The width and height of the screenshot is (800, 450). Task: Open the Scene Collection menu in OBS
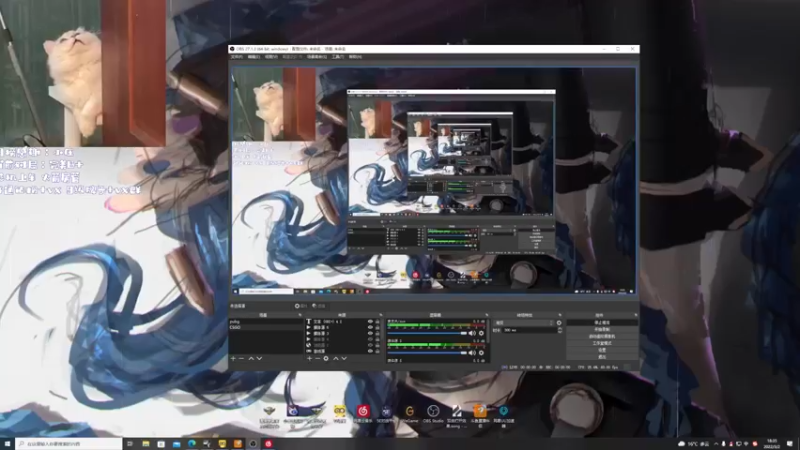[x=316, y=57]
